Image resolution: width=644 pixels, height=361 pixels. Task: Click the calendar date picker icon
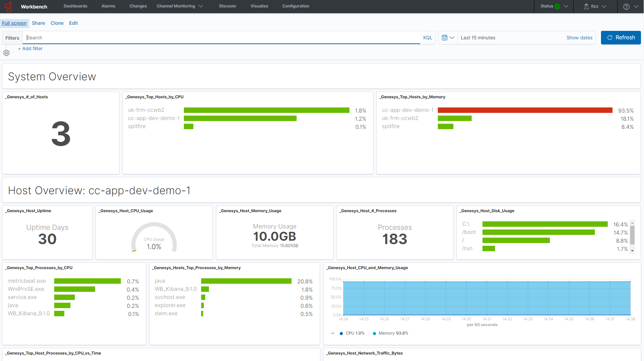[x=445, y=38]
